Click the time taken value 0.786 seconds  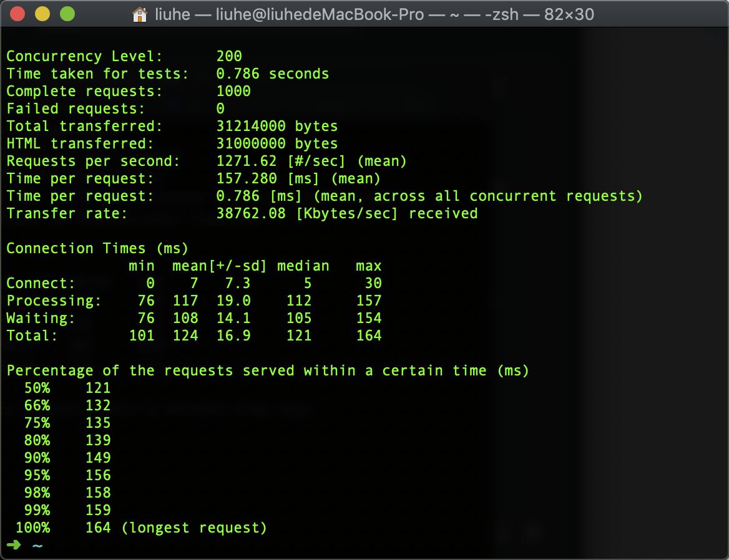pyautogui.click(x=272, y=74)
